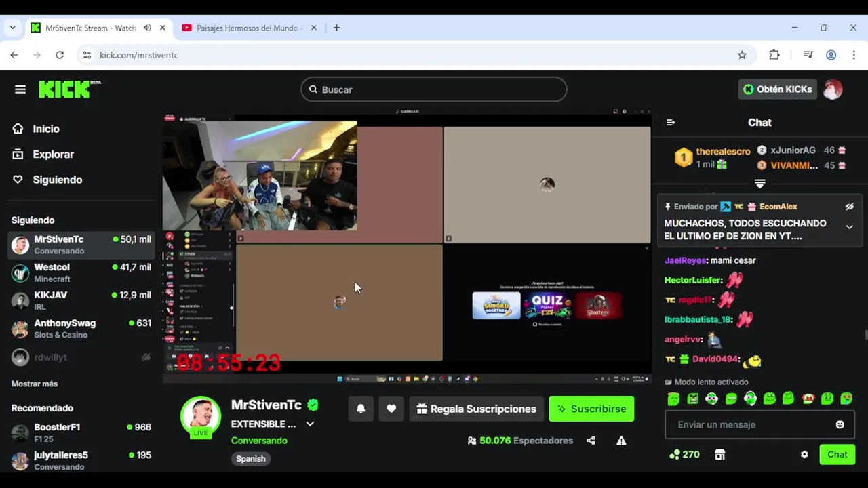
Task: Open Chrome profile icon
Action: click(x=831, y=55)
